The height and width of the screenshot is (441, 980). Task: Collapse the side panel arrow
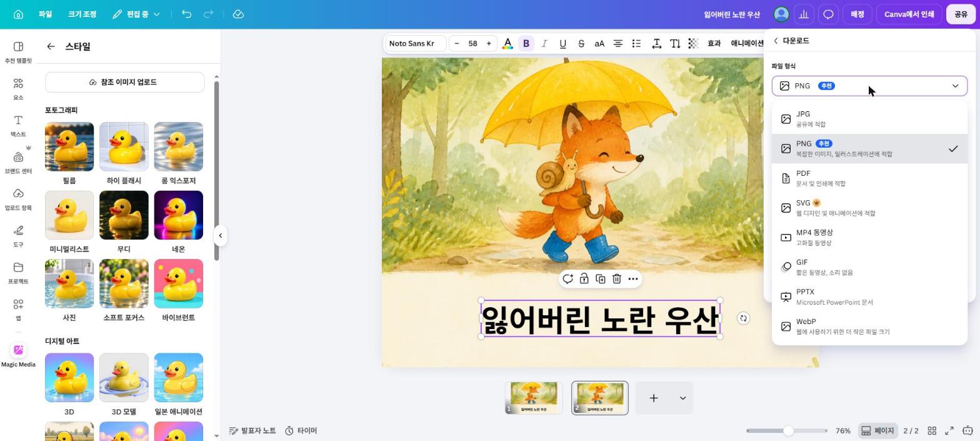click(x=220, y=236)
